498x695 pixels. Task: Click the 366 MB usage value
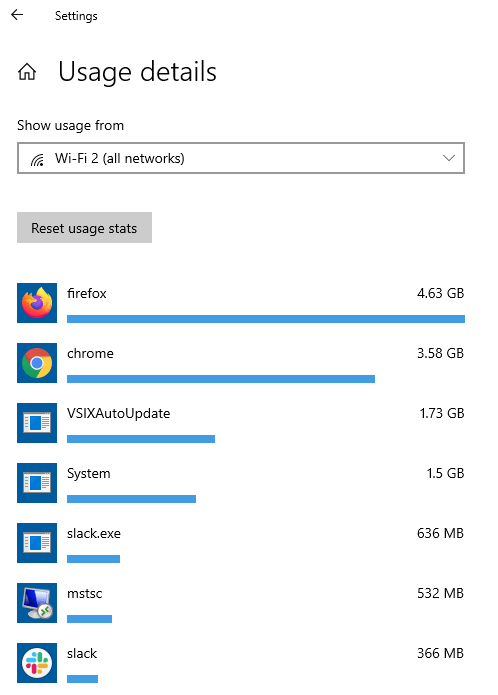440,653
